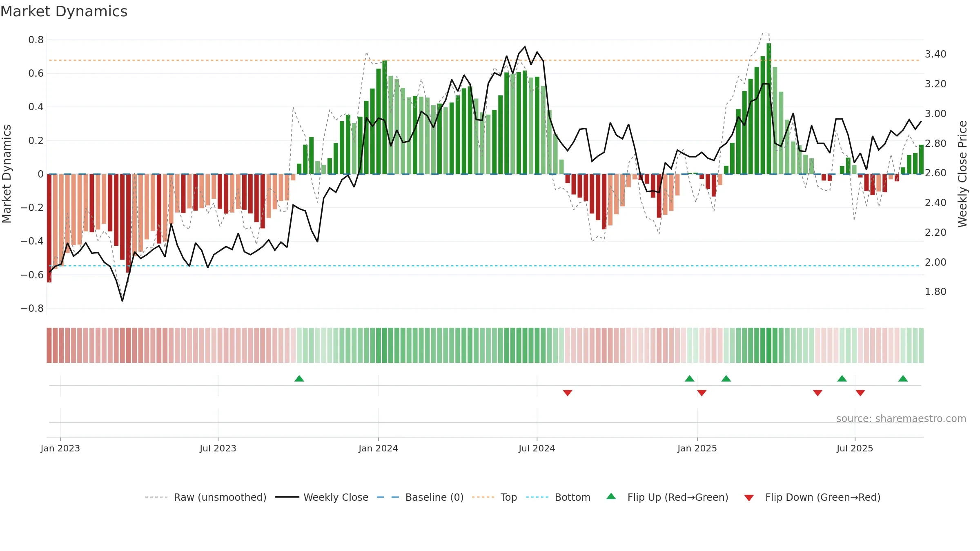Screen dimensions: 980x551
Task: Select the last Flip Up marker in Aug 2025
Action: (903, 378)
